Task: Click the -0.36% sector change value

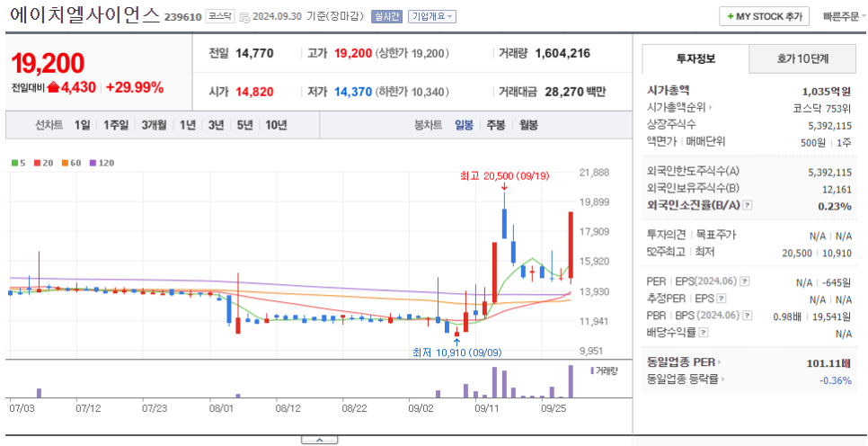Action: pos(836,380)
